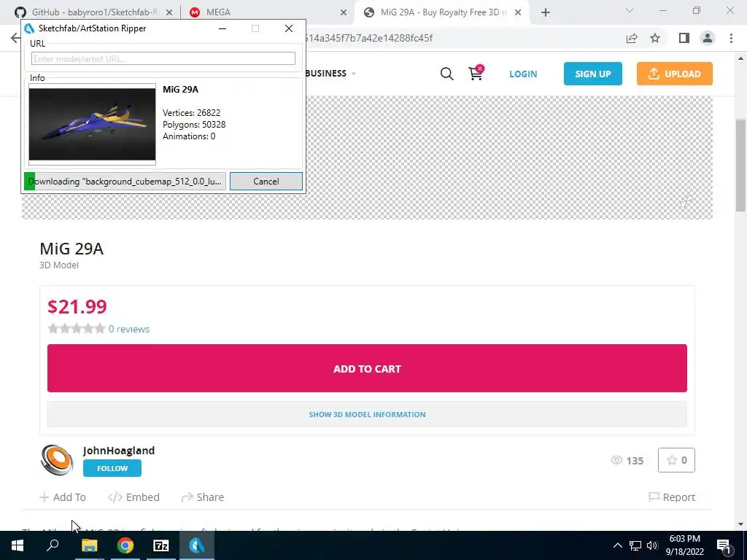Open the Chrome profile avatar icon
747x560 pixels.
pos(708,38)
